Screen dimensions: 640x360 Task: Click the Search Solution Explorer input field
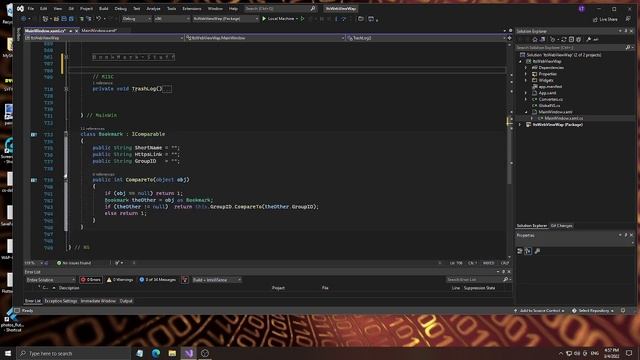point(570,48)
